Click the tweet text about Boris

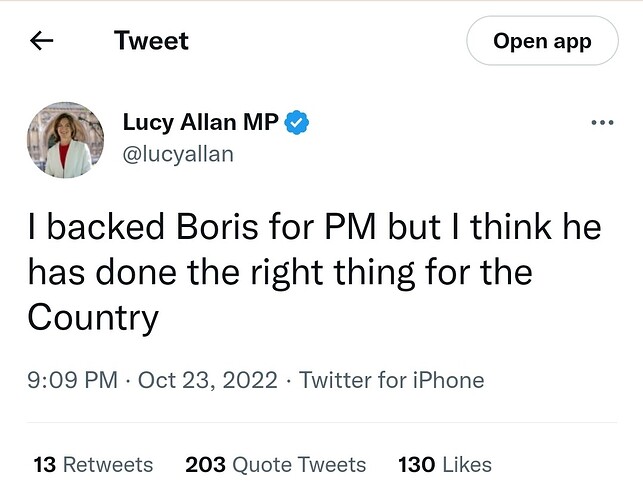click(315, 272)
